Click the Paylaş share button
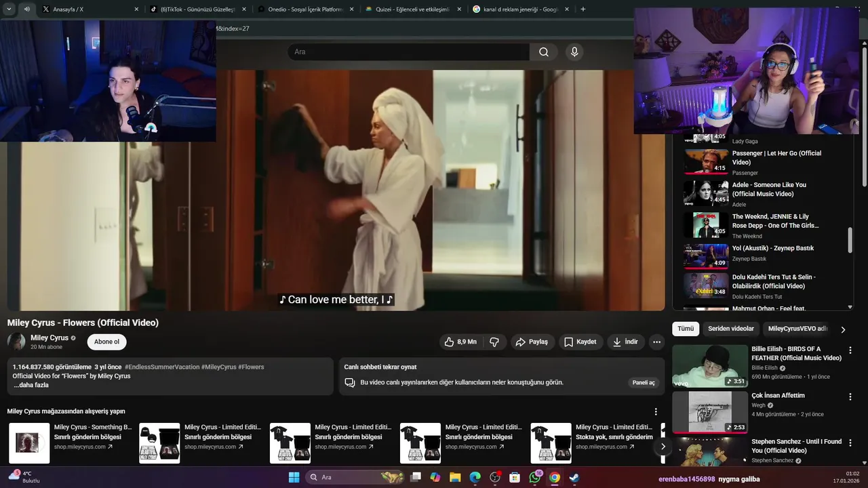 tap(532, 342)
